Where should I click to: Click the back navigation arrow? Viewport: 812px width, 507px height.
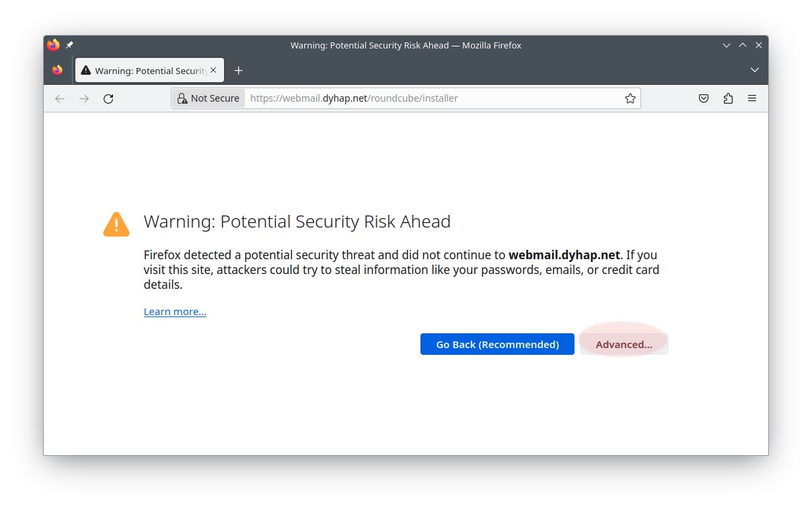[60, 98]
